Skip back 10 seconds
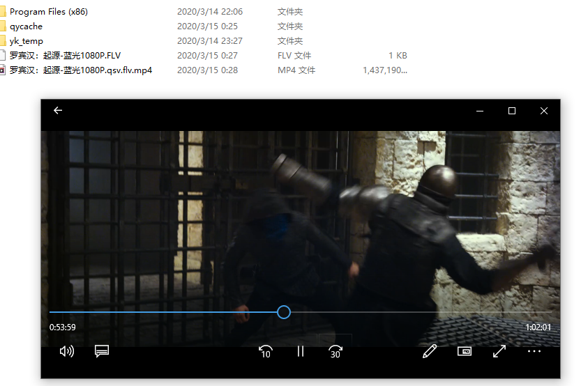 click(266, 352)
